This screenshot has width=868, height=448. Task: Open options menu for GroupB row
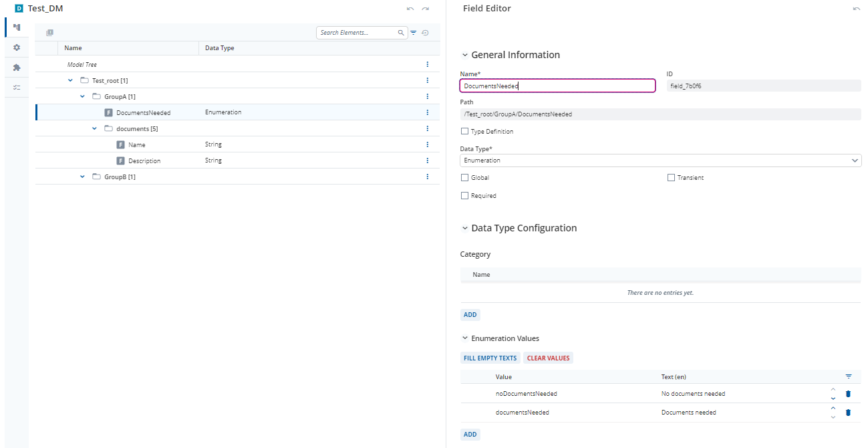[x=428, y=177]
